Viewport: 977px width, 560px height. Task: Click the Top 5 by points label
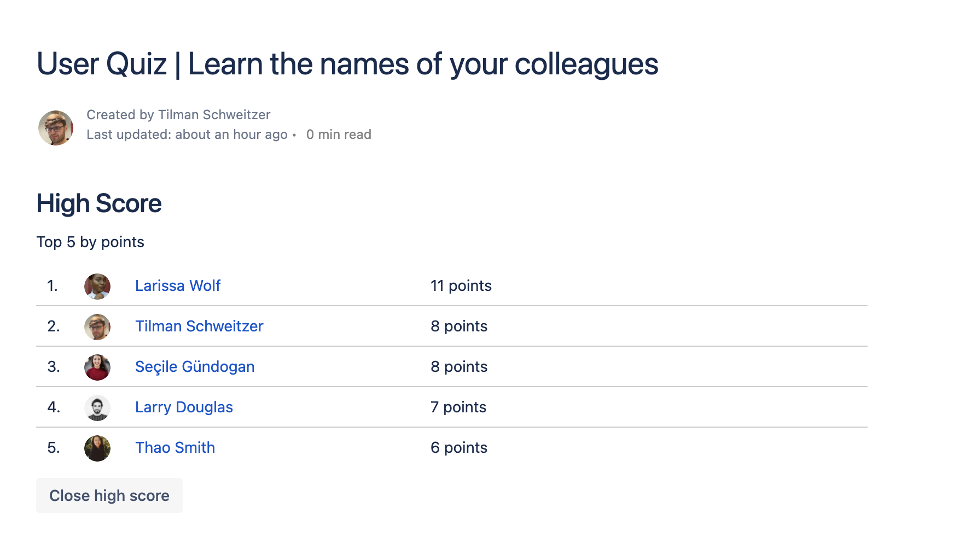tap(90, 242)
